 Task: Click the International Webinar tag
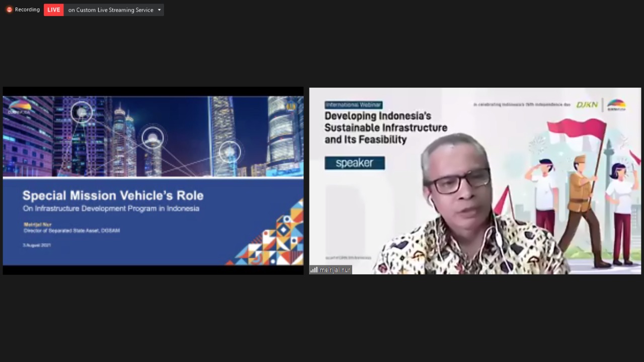point(354,105)
